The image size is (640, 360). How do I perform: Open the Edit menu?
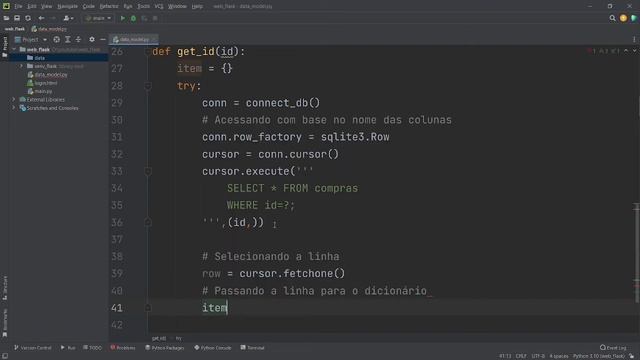(x=32, y=6)
